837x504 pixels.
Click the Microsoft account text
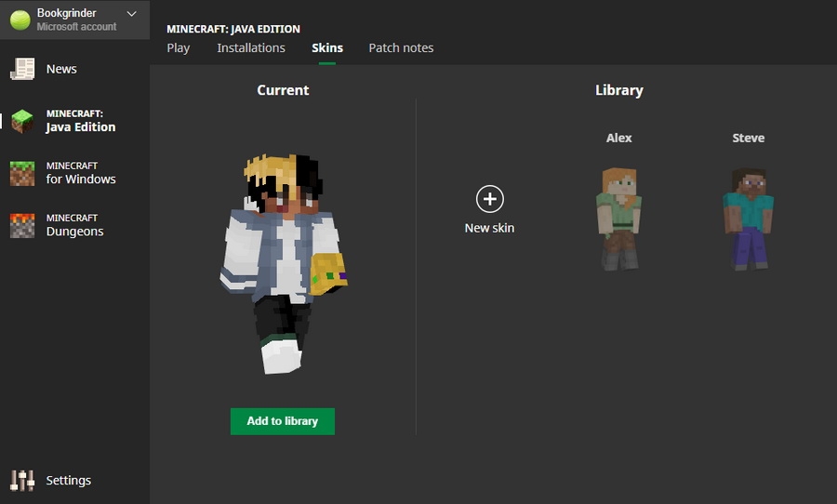point(76,27)
